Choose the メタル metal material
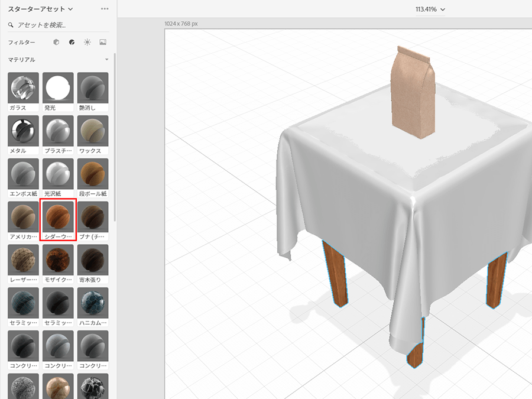The image size is (532, 399). [24, 131]
